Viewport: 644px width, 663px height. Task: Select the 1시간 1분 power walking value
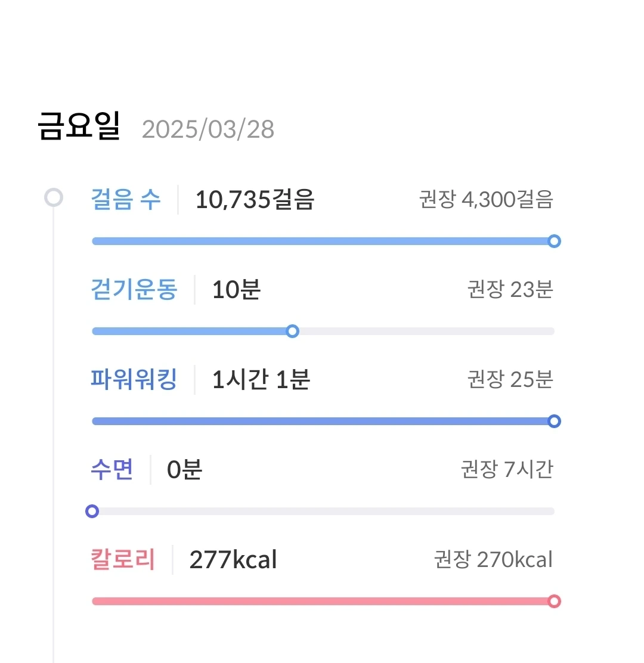tap(261, 380)
